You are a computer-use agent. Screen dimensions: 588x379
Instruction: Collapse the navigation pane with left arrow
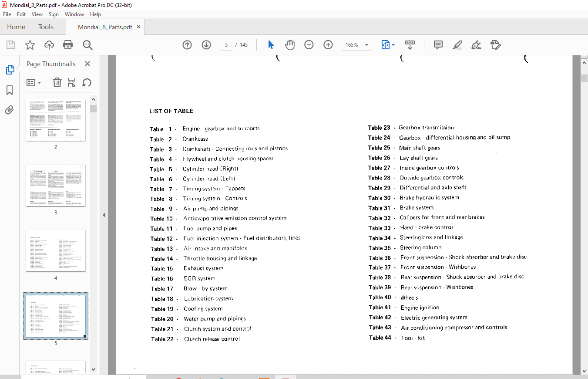tap(104, 215)
